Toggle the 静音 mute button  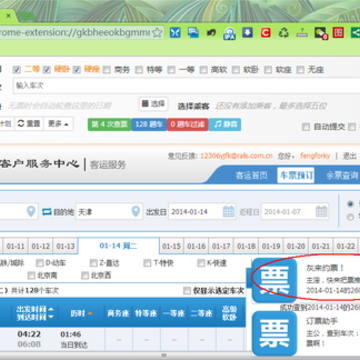(225, 124)
